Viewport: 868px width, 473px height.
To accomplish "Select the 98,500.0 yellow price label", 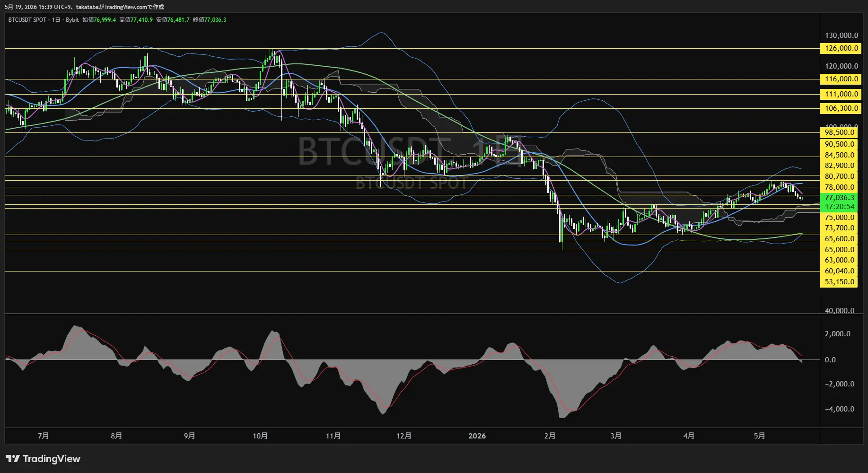I will click(x=839, y=132).
